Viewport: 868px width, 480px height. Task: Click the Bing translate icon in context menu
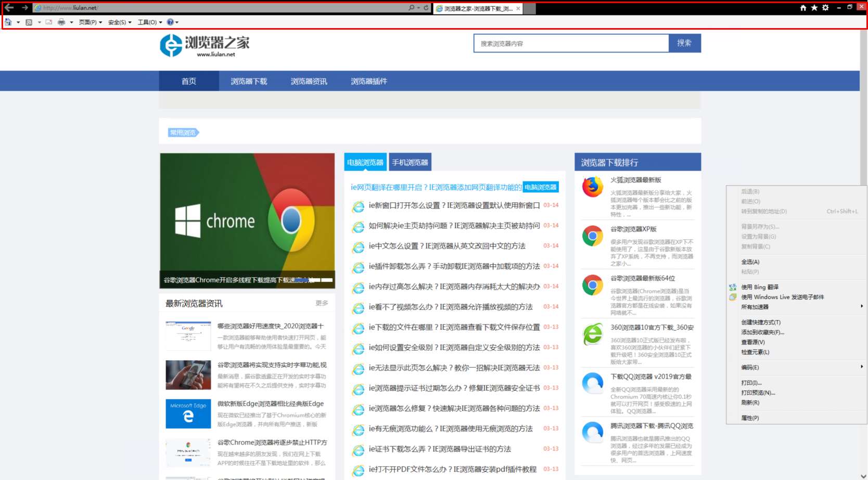[733, 287]
